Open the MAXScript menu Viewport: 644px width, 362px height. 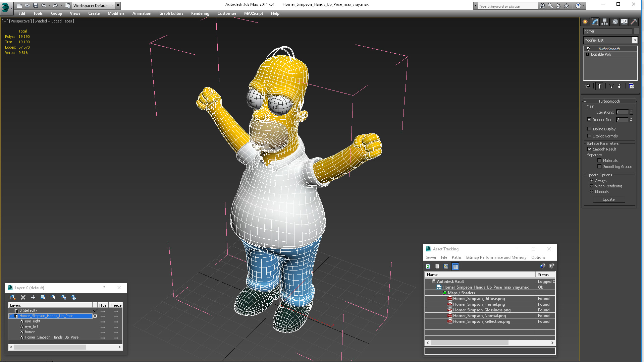pyautogui.click(x=254, y=13)
